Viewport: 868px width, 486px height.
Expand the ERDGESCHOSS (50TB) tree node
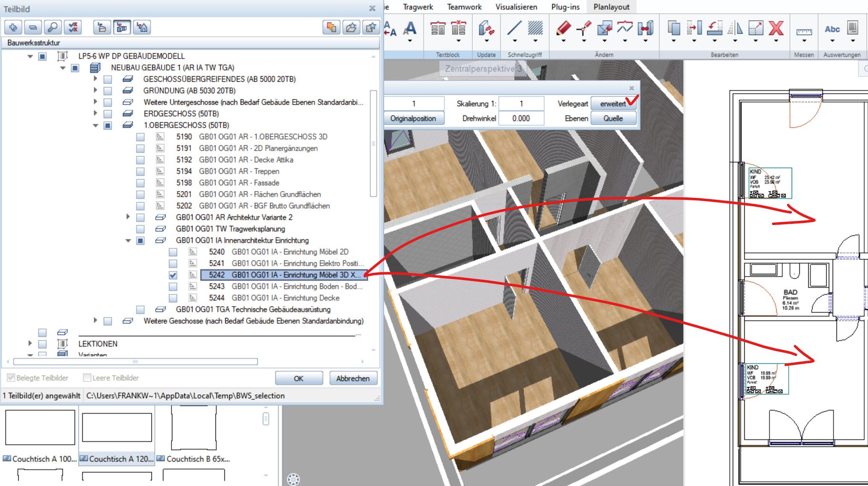pos(95,113)
